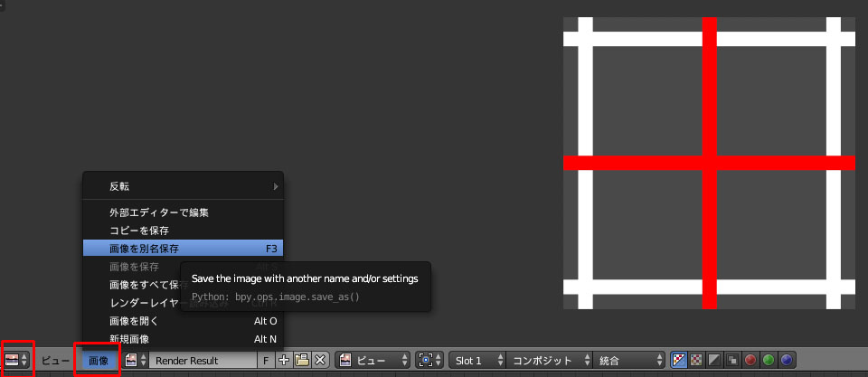The width and height of the screenshot is (868, 377).
Task: Toggle the F fake user button
Action: coord(266,361)
